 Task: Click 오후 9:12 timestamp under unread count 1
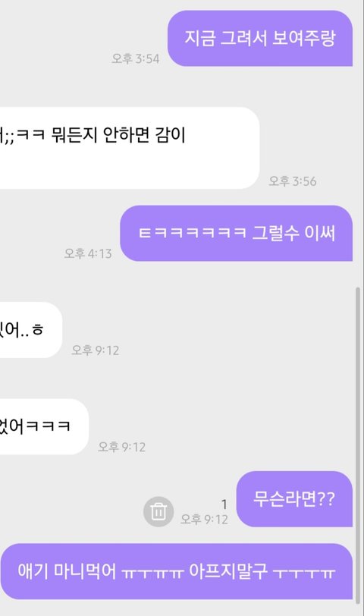click(x=204, y=520)
